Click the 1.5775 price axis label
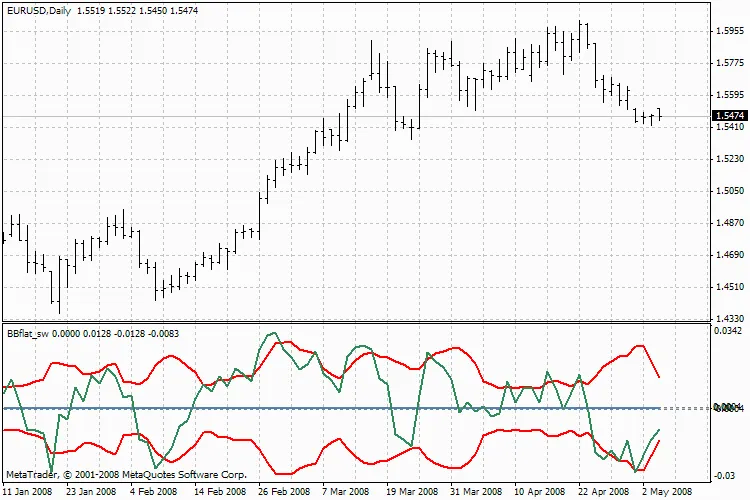 click(x=728, y=62)
